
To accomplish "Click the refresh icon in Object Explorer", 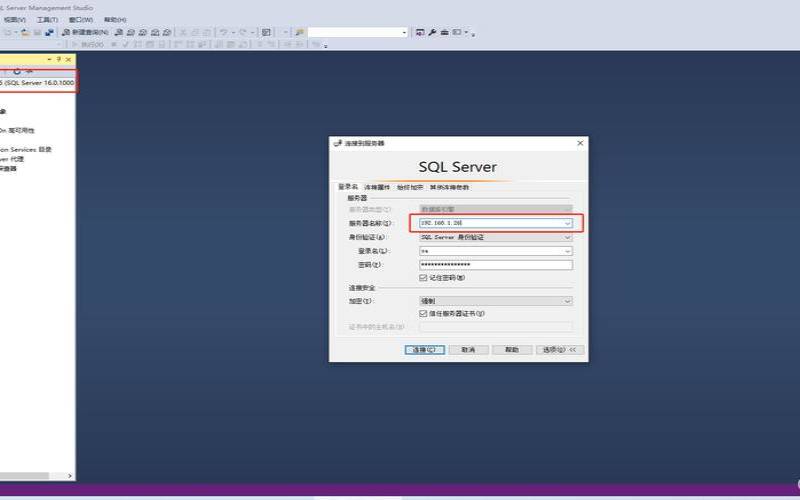I will [18, 71].
